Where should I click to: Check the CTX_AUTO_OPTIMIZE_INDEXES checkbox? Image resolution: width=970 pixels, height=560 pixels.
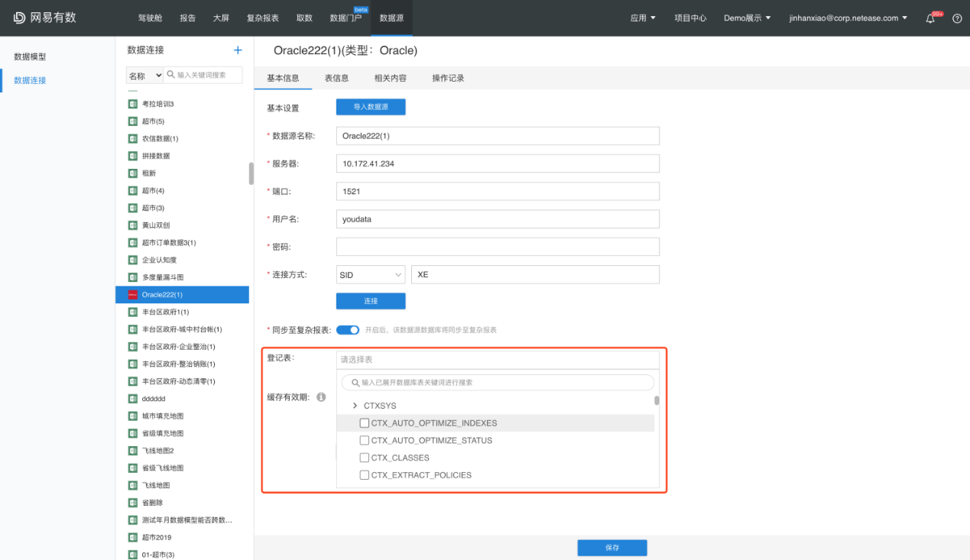click(x=365, y=423)
